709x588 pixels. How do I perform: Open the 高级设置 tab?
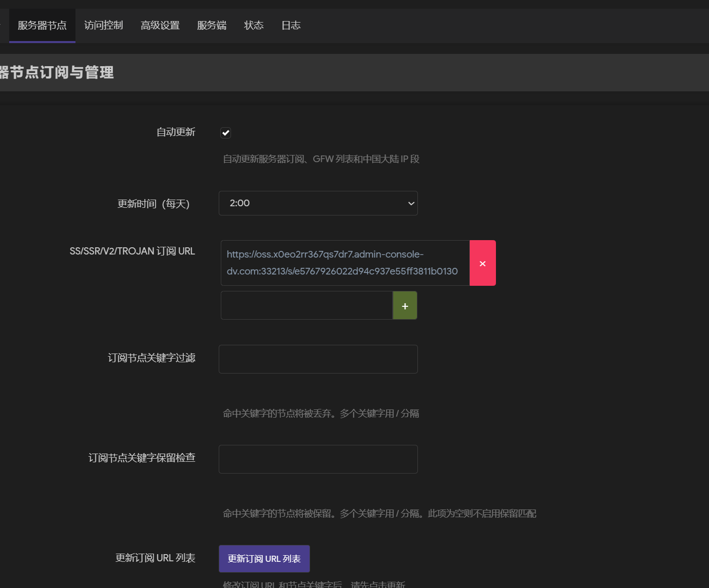point(160,25)
